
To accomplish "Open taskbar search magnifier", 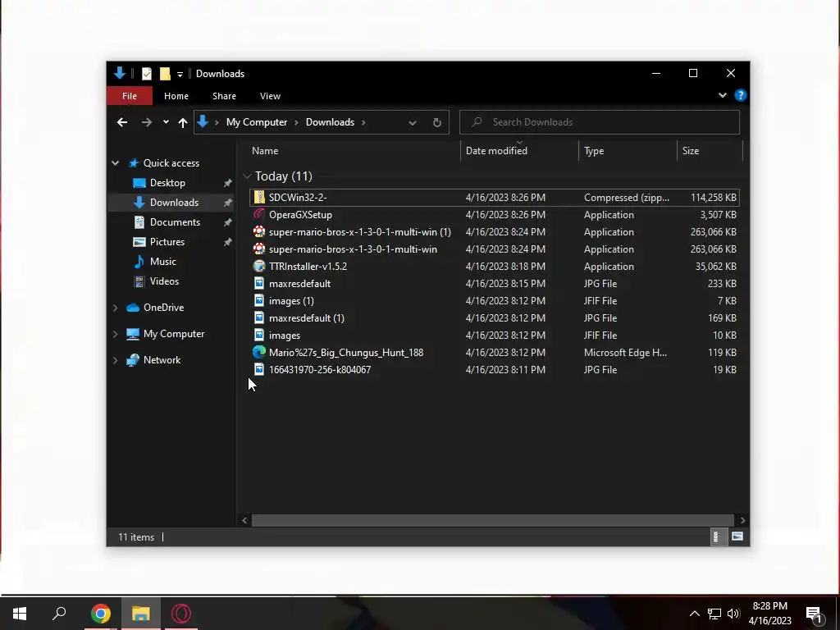I will coord(59,614).
